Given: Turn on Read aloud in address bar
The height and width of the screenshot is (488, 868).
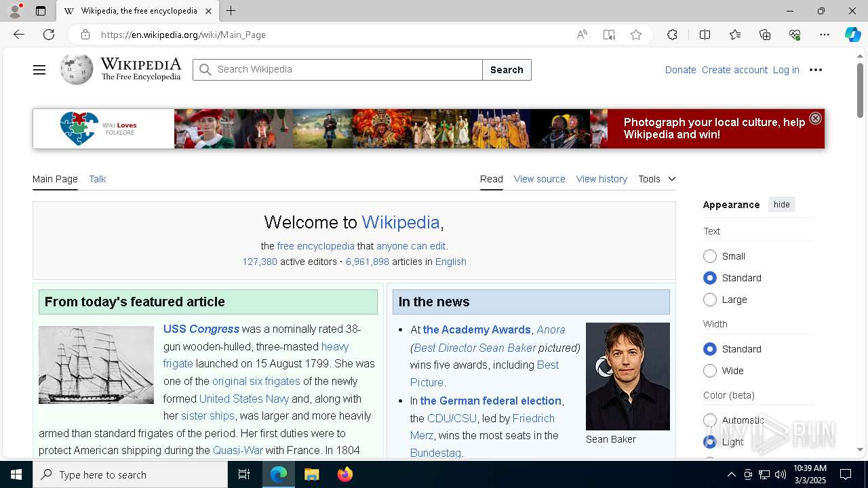Looking at the screenshot, I should click(x=582, y=35).
